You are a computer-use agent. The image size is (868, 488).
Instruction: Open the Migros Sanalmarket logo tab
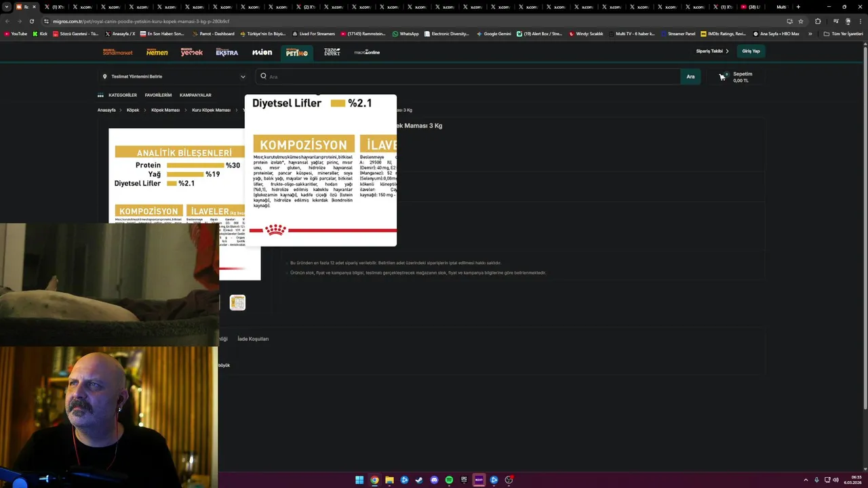[x=117, y=52]
